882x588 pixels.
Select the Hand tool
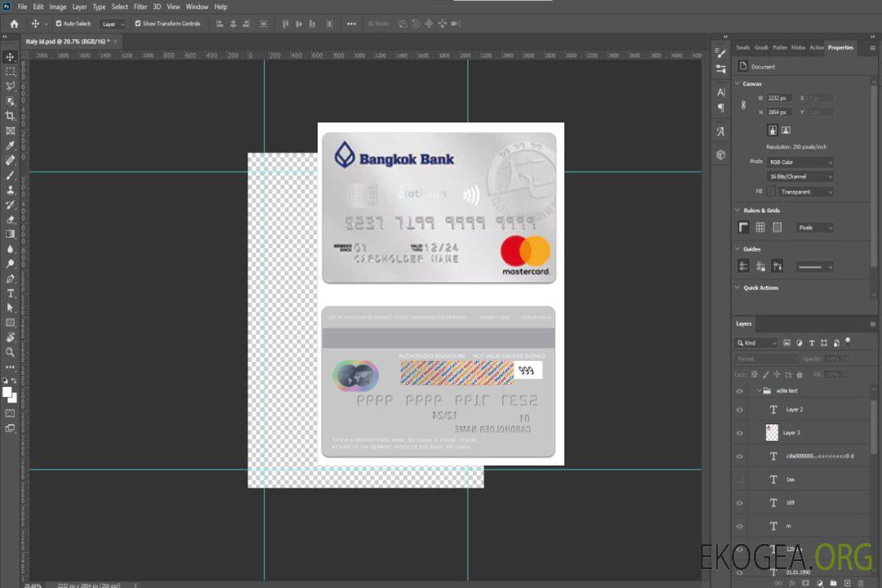pyautogui.click(x=10, y=337)
